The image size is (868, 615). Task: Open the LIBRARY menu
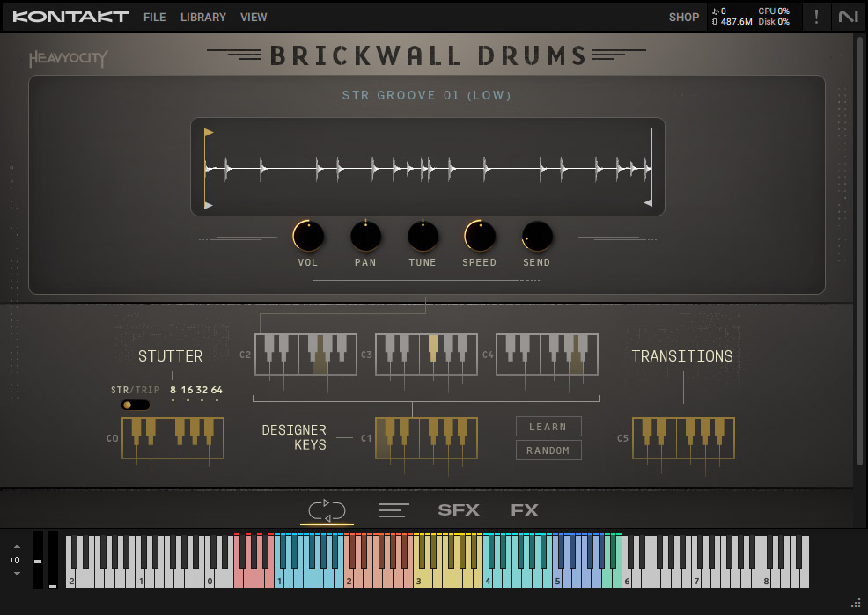click(x=202, y=17)
